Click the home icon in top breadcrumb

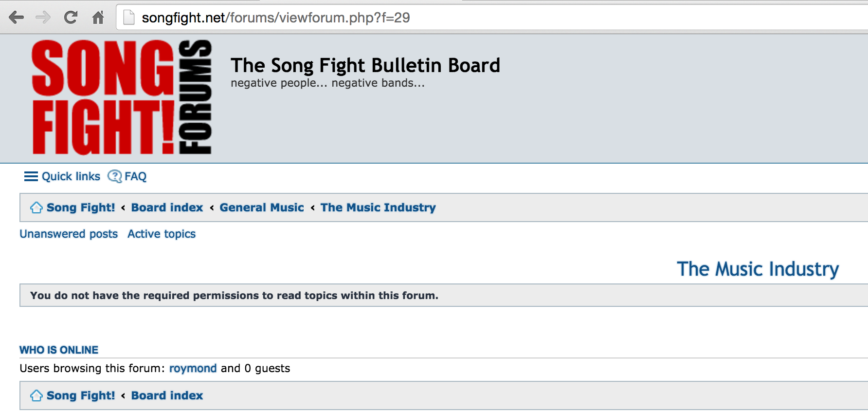36,207
